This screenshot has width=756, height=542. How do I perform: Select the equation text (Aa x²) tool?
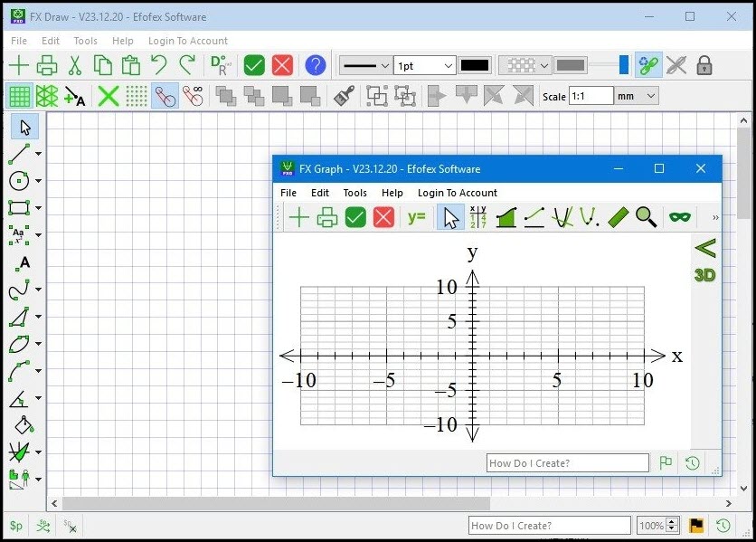click(19, 235)
